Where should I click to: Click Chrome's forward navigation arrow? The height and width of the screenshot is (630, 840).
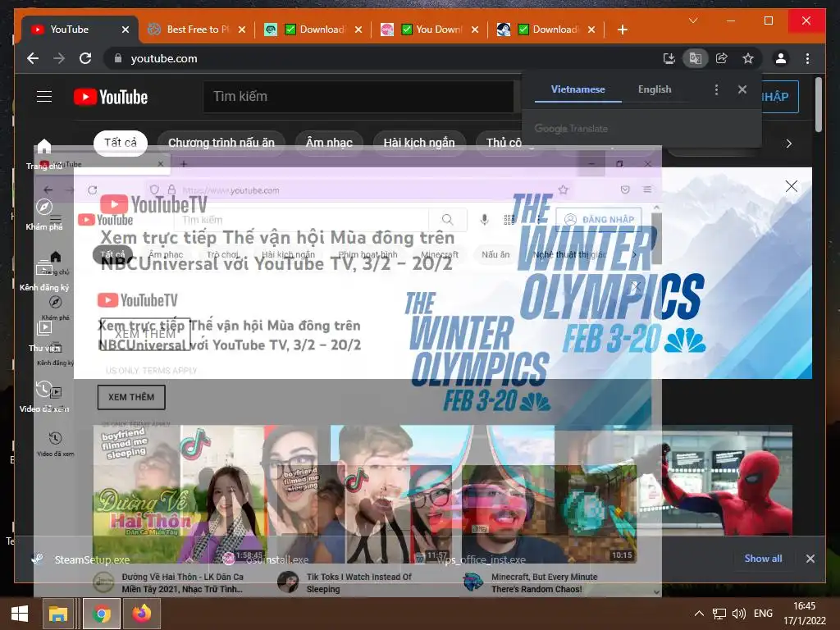(x=59, y=58)
